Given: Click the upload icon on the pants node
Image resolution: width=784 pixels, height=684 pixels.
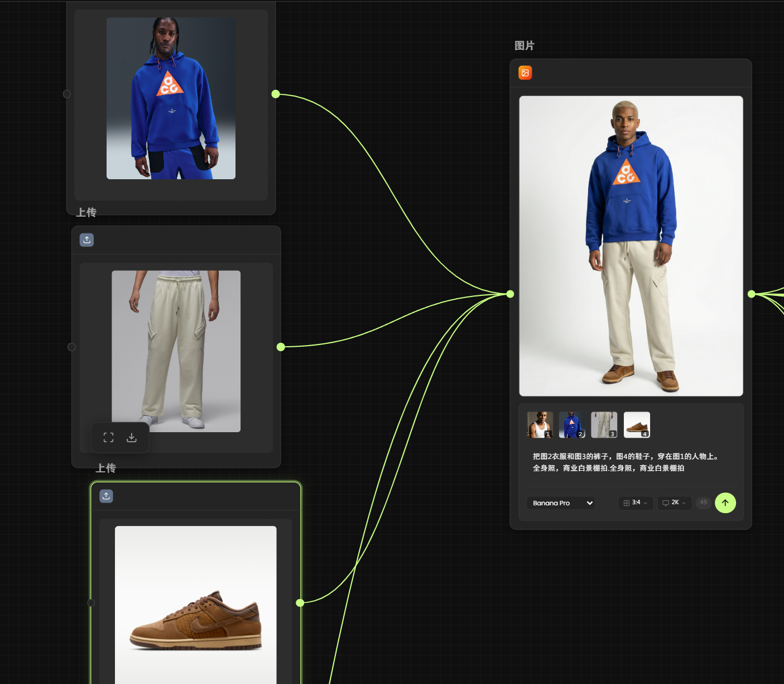Looking at the screenshot, I should (86, 240).
